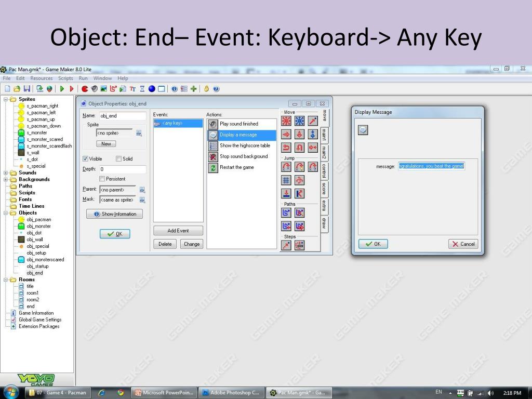Select the Set Path action icon

(x=286, y=212)
